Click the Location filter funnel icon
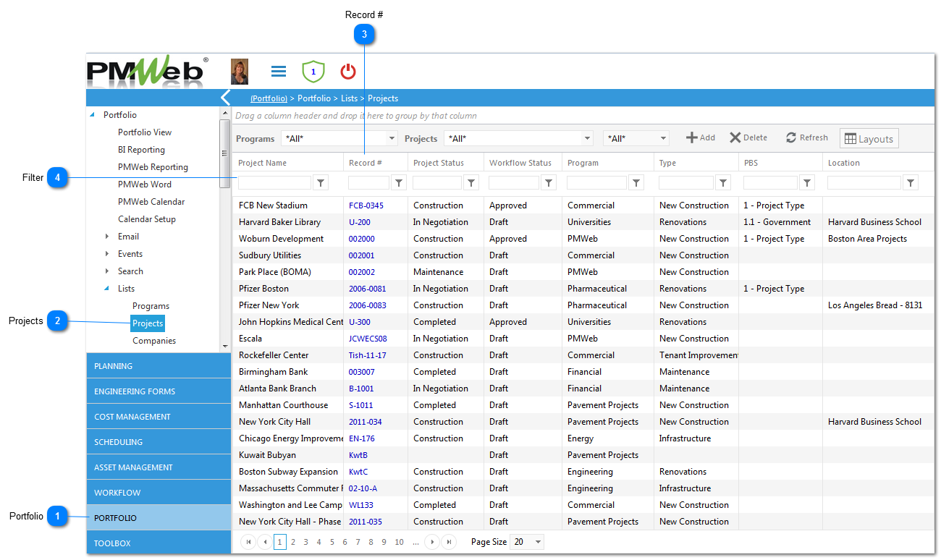Viewport: 941px width, 560px height. click(x=911, y=183)
